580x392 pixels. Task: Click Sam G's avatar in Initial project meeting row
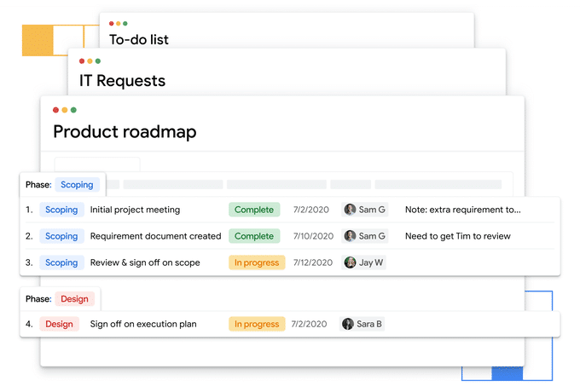click(350, 210)
